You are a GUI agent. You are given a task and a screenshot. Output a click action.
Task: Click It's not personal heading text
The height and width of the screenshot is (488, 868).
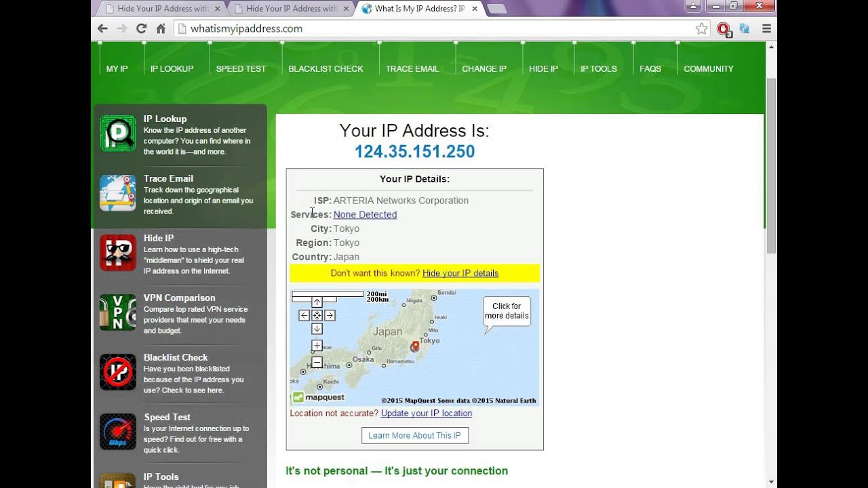click(x=397, y=471)
